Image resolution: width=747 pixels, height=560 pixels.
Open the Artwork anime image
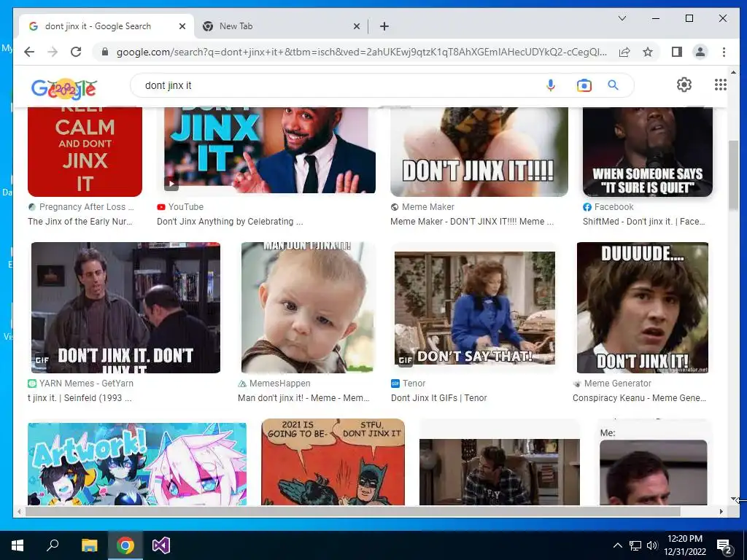pyautogui.click(x=137, y=464)
